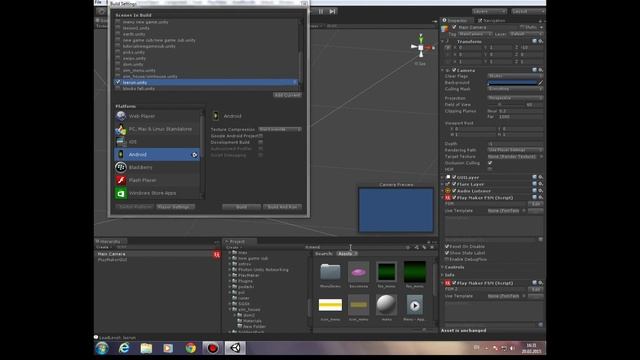Click the Main Camera object icon in the Inspector
Image resolution: width=640 pixels, height=360 pixels.
click(444, 28)
